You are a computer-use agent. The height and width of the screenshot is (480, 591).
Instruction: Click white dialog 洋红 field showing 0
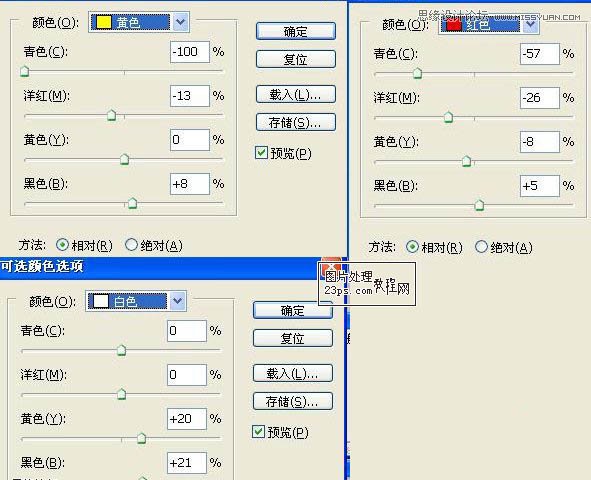(x=187, y=375)
